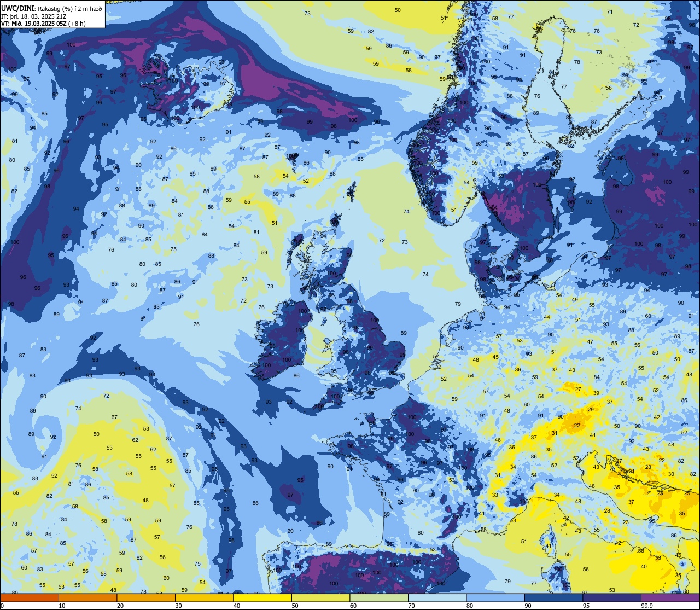Image resolution: width=700 pixels, height=610 pixels.
Task: Click the "Rakastig (%) í 2 m hæð" label
Action: click(x=70, y=9)
